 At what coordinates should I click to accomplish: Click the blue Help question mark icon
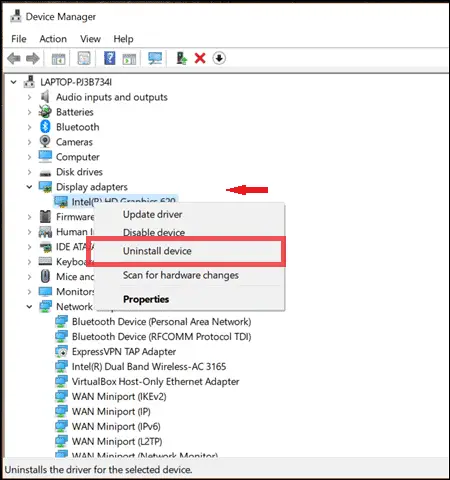click(110, 58)
